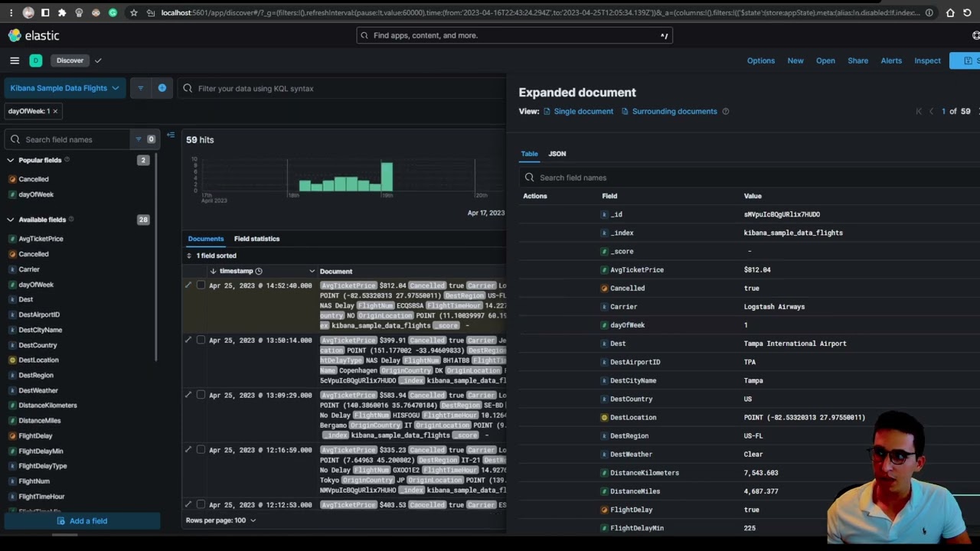This screenshot has width=980, height=551.
Task: Switch to the Field statistics tab
Action: click(x=256, y=239)
